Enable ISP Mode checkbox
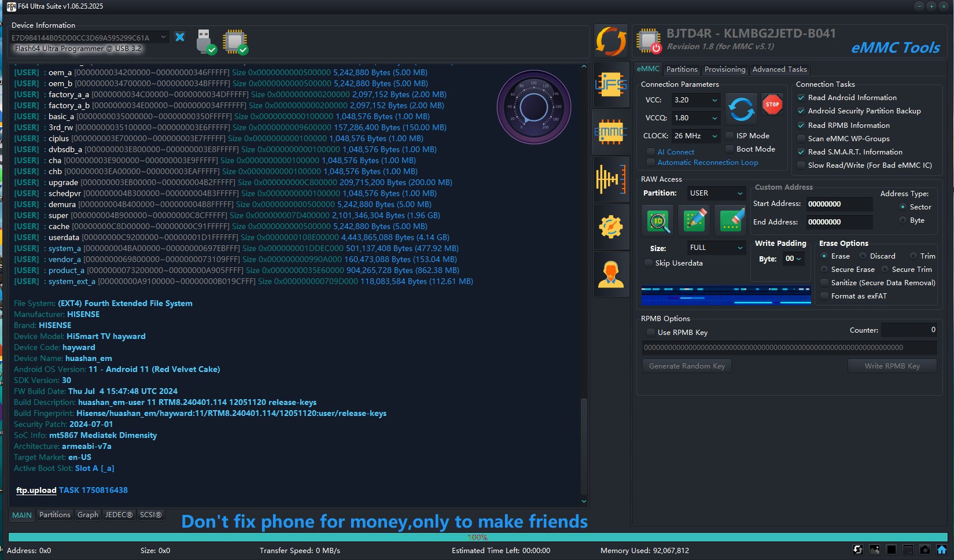The width and height of the screenshot is (954, 560). tap(730, 136)
